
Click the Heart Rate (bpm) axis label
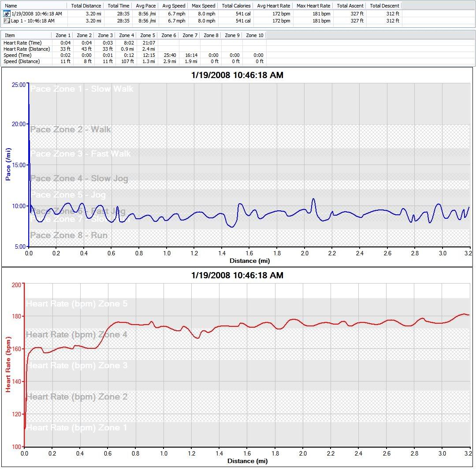(8, 364)
